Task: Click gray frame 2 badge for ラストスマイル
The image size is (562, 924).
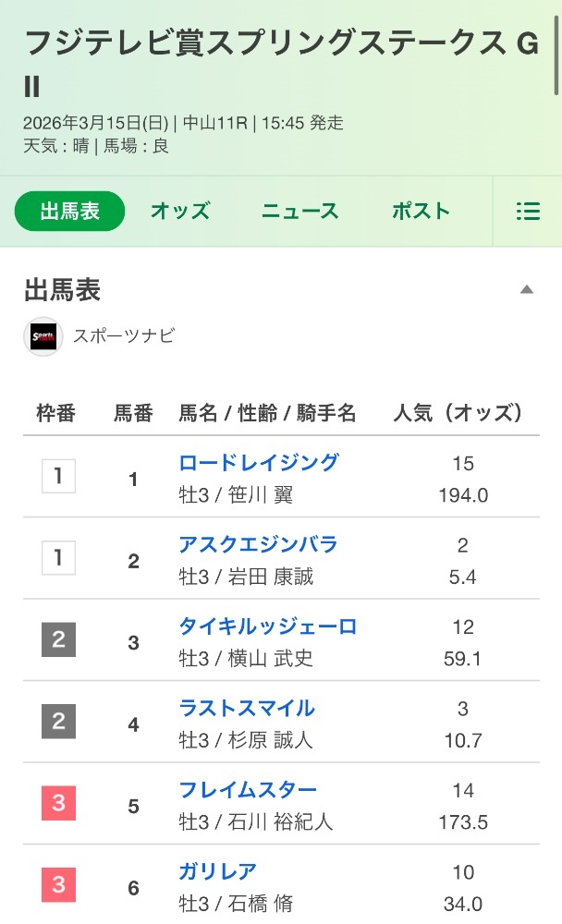Action: pos(59,722)
